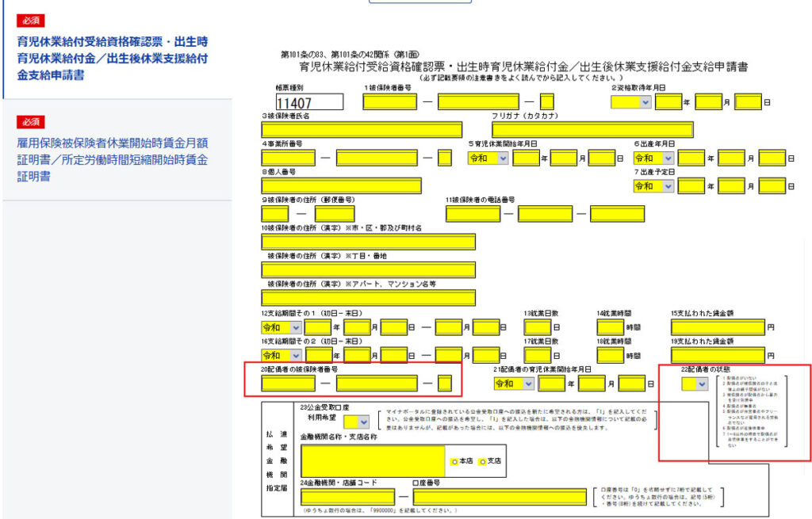Click the 13就業日数 days field
The height and width of the screenshot is (519, 812).
(537, 327)
